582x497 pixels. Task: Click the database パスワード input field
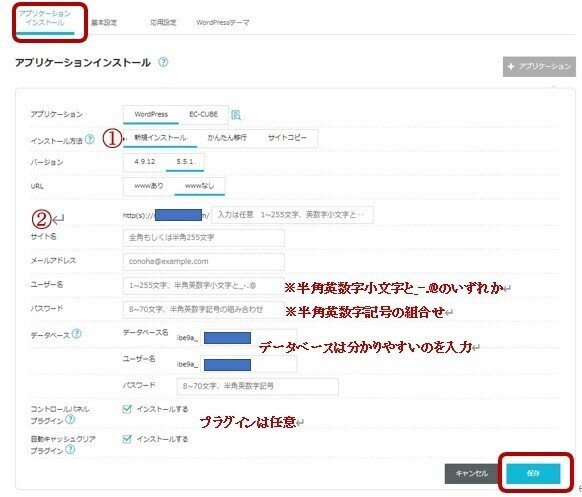coord(258,386)
